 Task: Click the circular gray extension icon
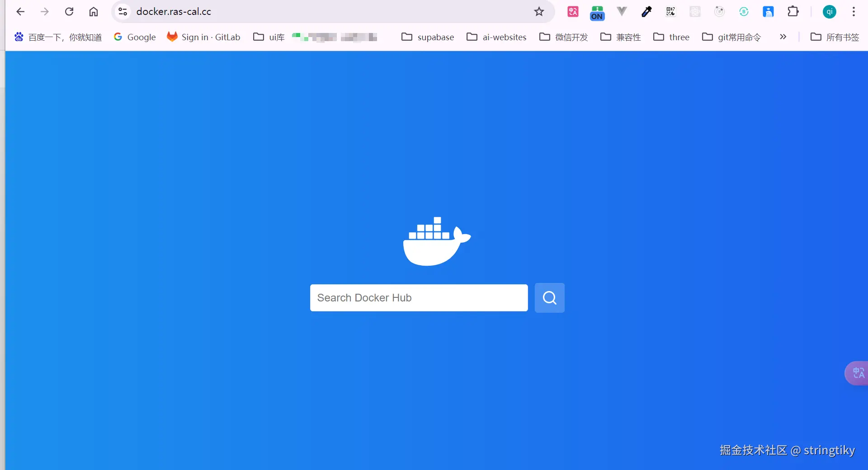pos(720,12)
